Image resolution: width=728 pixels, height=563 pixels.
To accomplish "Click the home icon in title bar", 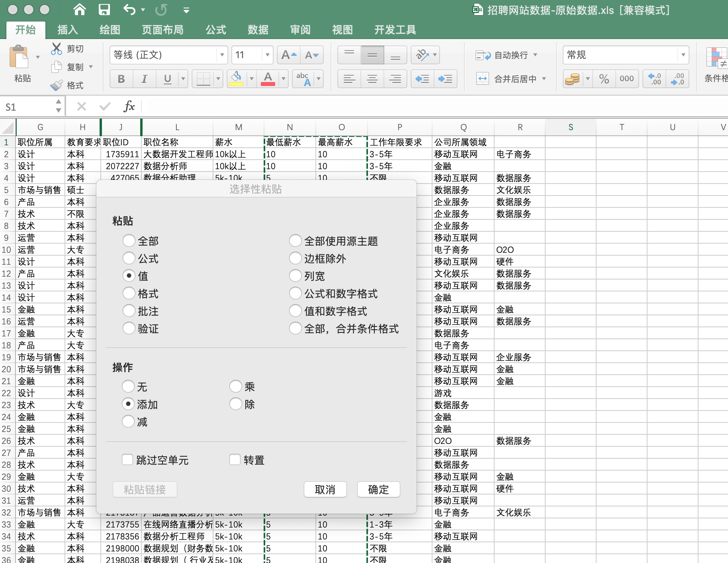I will point(80,10).
